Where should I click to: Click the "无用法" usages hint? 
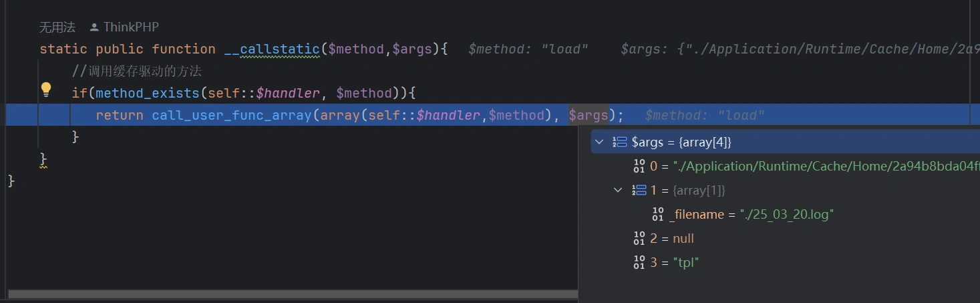(x=57, y=27)
